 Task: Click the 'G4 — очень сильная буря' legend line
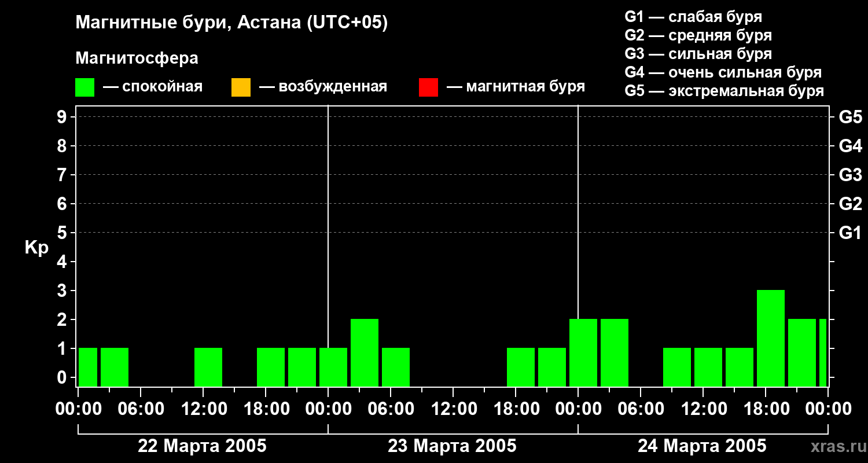click(x=723, y=72)
